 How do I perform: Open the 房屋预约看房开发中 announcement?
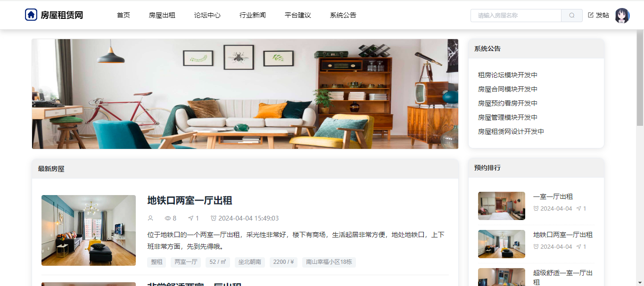[x=508, y=103]
